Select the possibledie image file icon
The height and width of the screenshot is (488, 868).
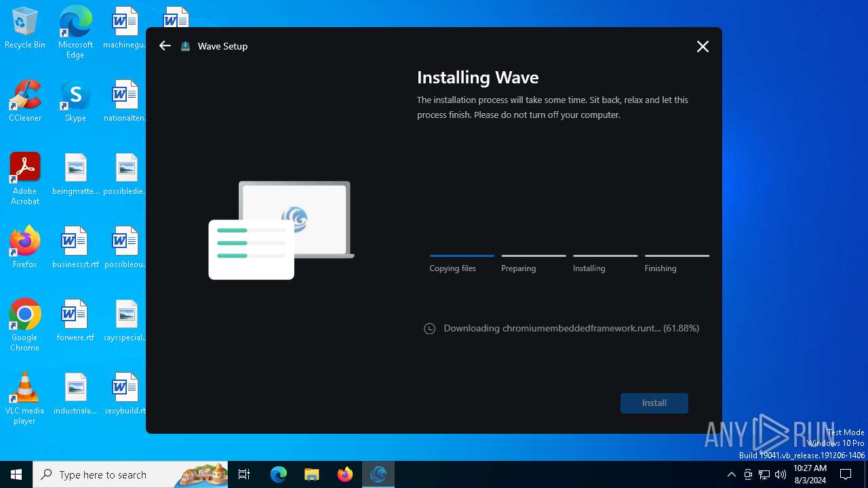(x=125, y=174)
